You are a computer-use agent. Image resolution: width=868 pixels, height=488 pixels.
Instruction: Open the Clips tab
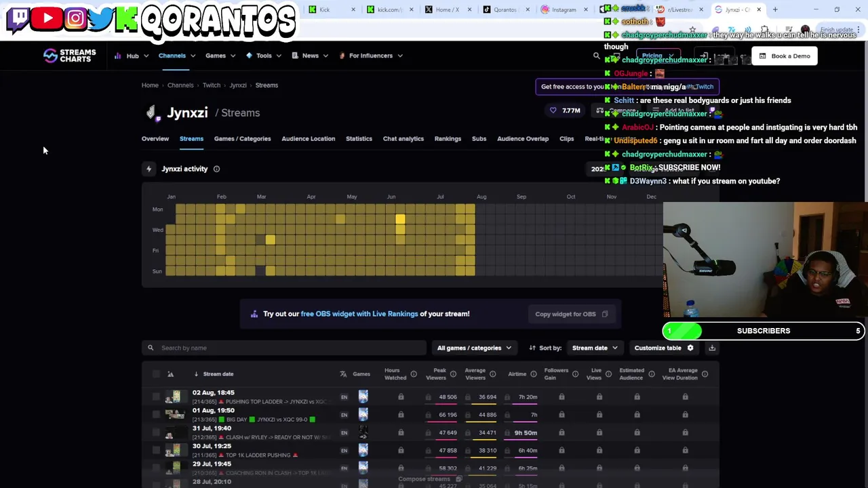(567, 139)
